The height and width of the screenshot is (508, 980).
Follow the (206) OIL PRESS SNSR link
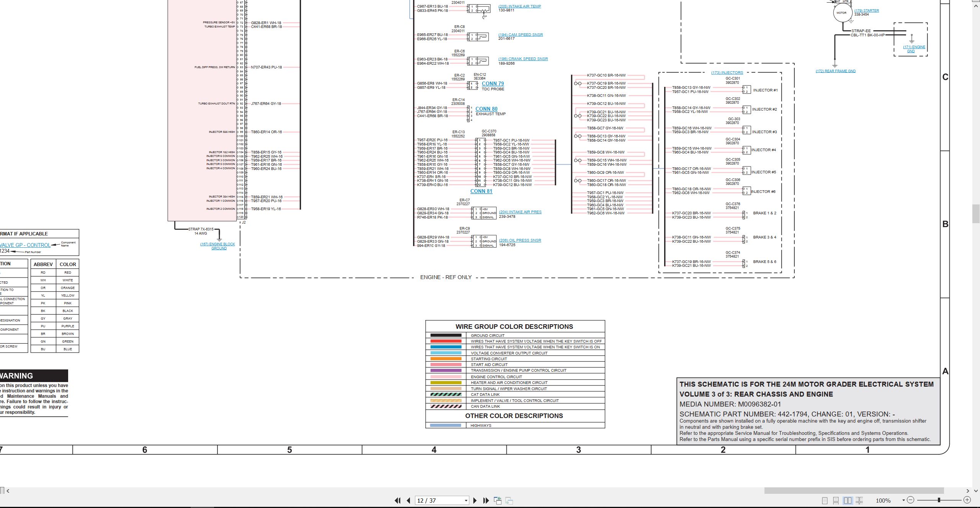click(520, 240)
